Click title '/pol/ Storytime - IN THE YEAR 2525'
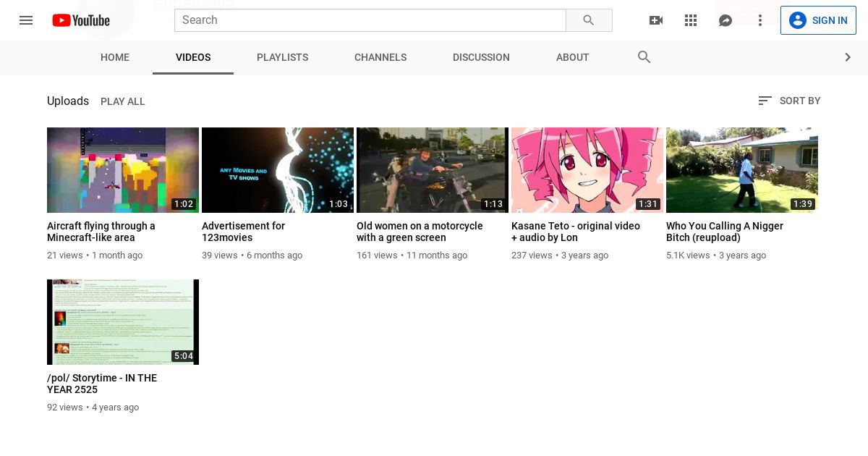The width and height of the screenshot is (868, 456). 102,384
